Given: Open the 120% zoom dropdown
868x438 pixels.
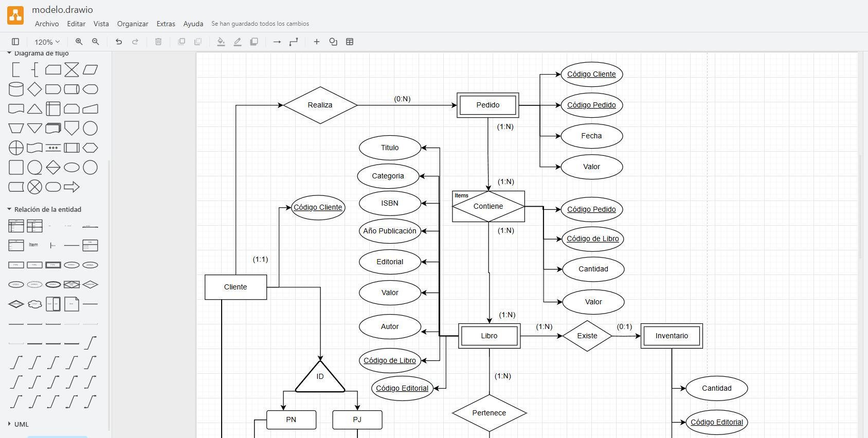Looking at the screenshot, I should [47, 42].
